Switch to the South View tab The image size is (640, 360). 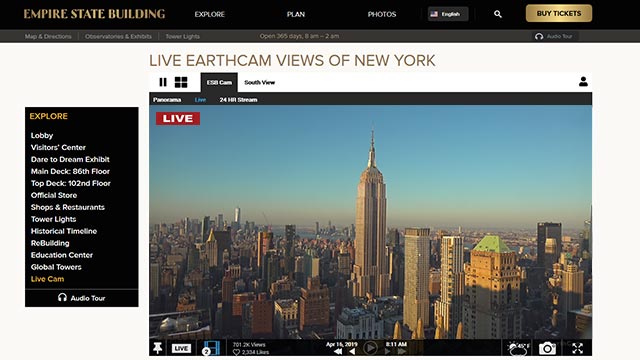click(260, 82)
